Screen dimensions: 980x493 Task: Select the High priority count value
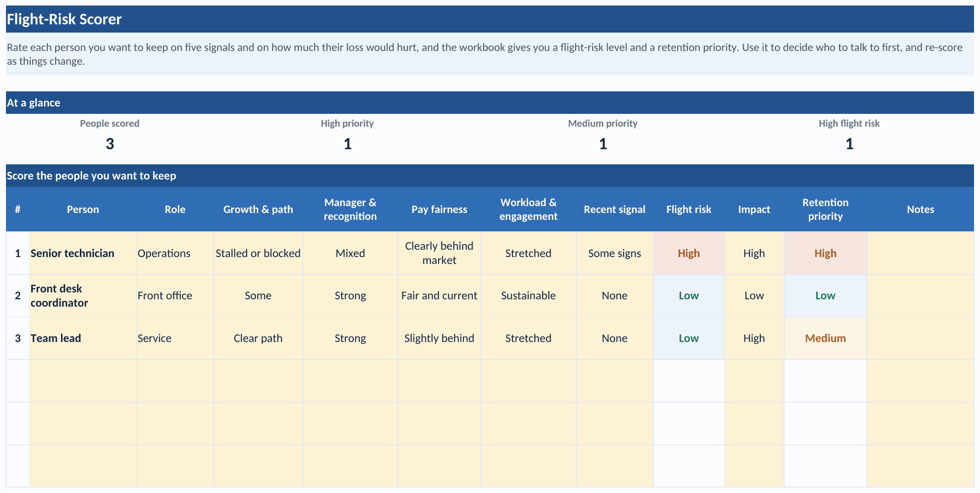[x=347, y=144]
